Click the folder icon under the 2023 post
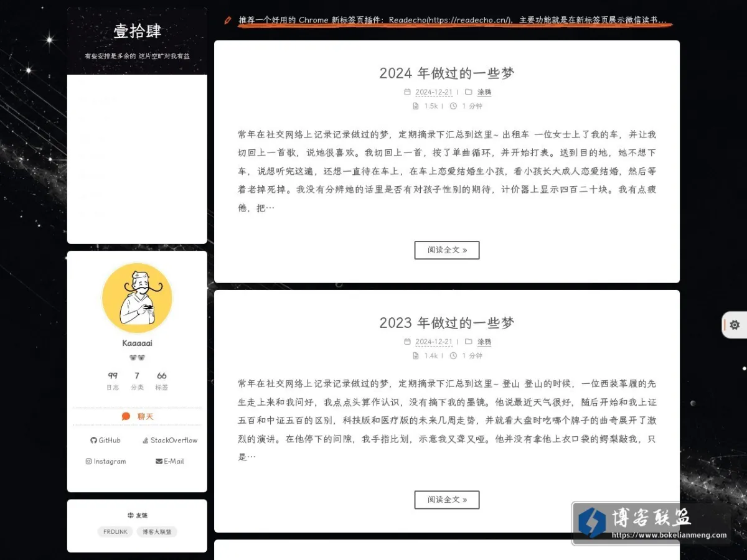This screenshot has width=747, height=560. 469,342
